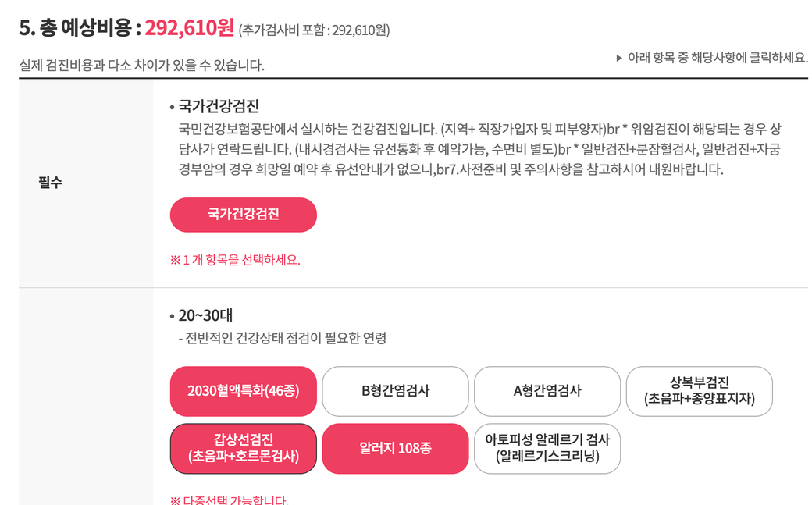This screenshot has width=812, height=505.
Task: Enable 상복부검진(초음파+종양표지자) option
Action: click(699, 391)
